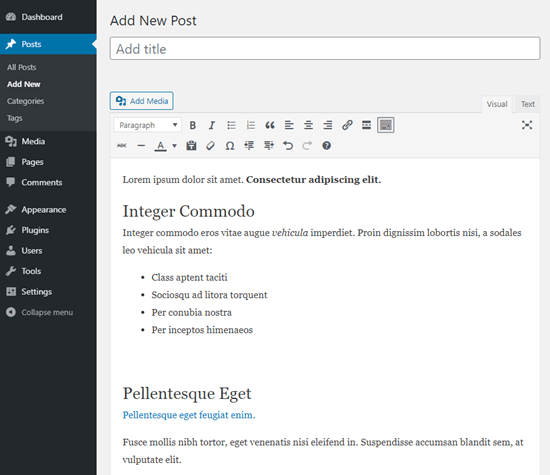Open All Posts in the sidebar
This screenshot has height=475, width=550.
coord(22,67)
